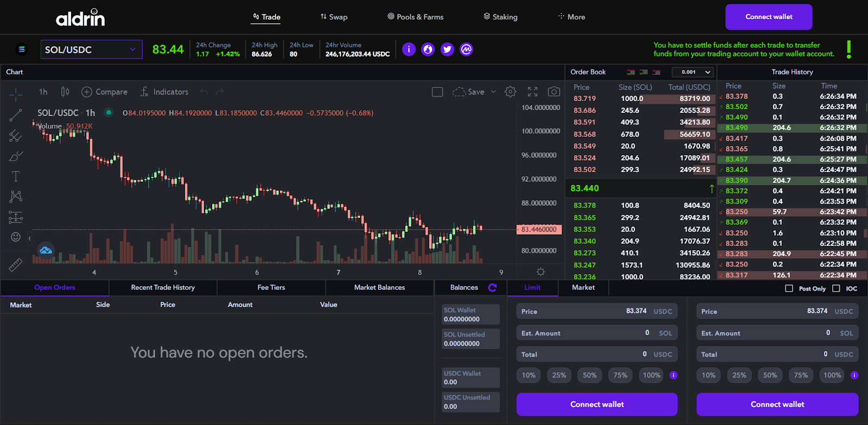Click the Compare symbol button

(x=105, y=92)
